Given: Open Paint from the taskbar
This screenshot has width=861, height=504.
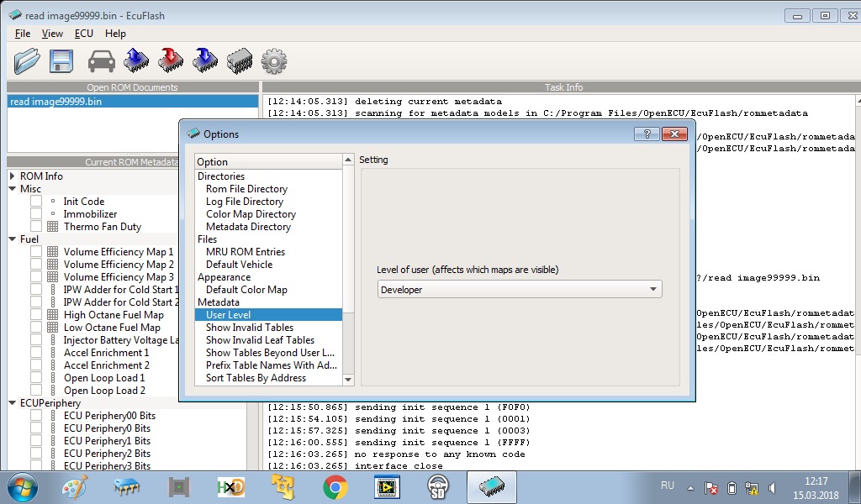Looking at the screenshot, I should pos(75,487).
